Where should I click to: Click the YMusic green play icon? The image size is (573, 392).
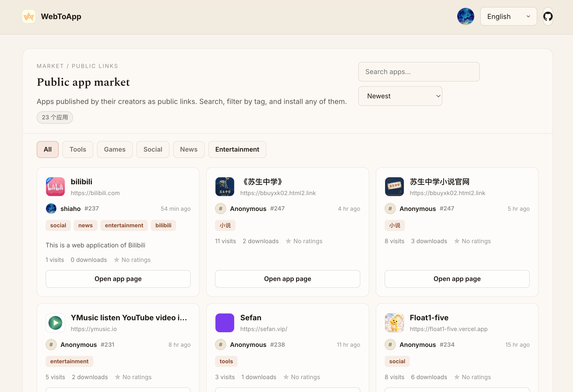tap(55, 323)
